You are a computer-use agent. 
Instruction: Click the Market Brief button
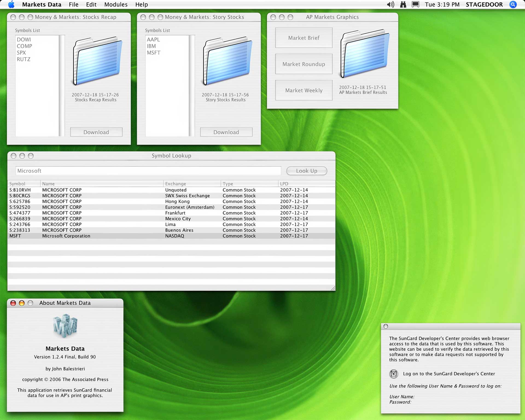point(304,38)
